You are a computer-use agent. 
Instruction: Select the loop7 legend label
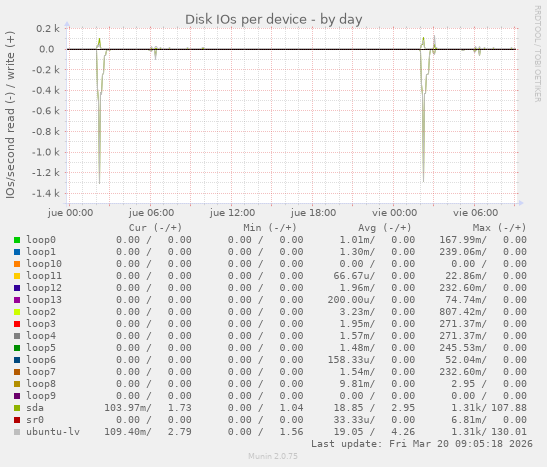(41, 372)
